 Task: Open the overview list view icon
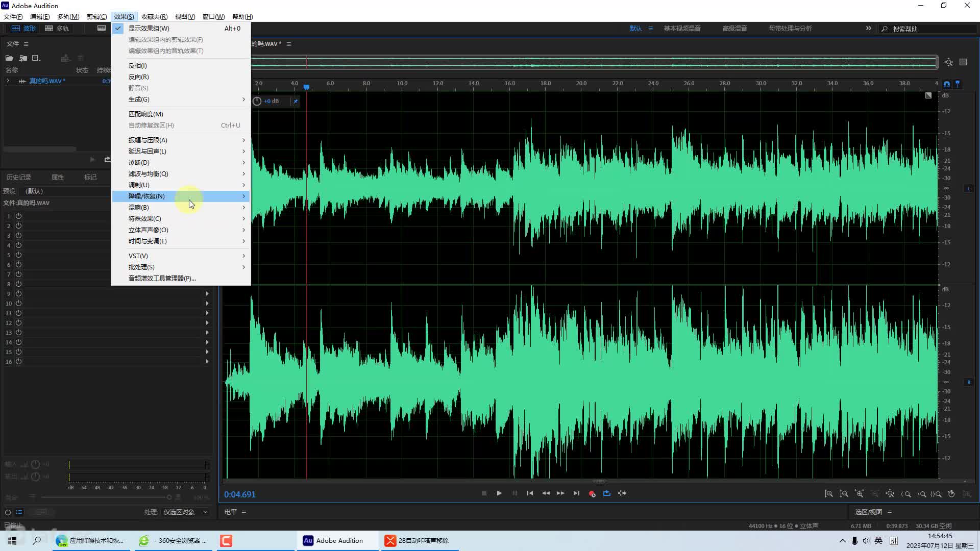pos(963,62)
